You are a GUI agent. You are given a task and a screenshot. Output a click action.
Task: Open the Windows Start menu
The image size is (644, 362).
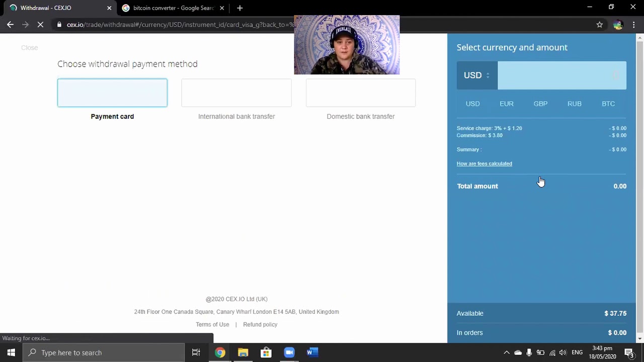coord(11,352)
